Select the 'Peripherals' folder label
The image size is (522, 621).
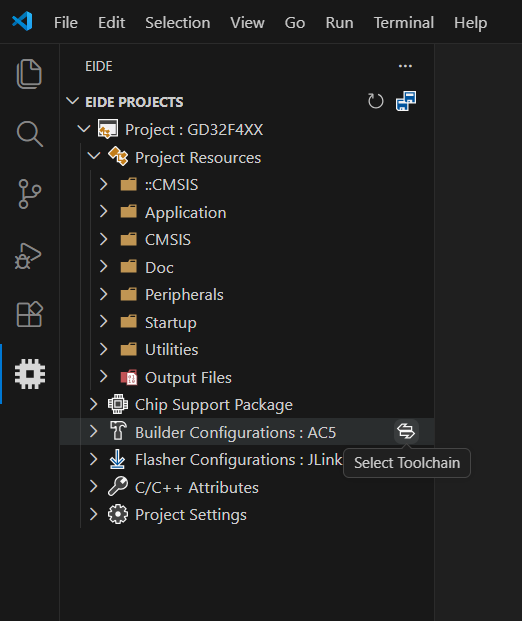click(184, 295)
